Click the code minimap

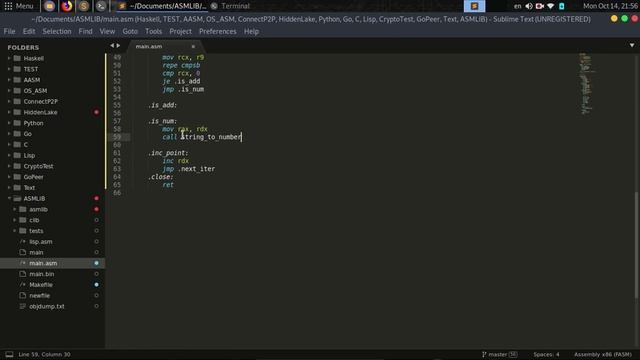tap(586, 84)
